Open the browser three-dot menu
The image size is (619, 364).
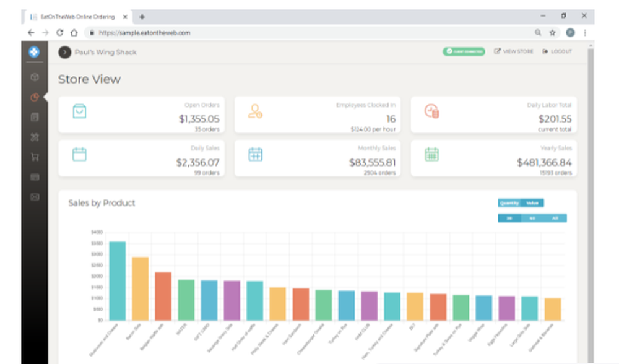(585, 33)
